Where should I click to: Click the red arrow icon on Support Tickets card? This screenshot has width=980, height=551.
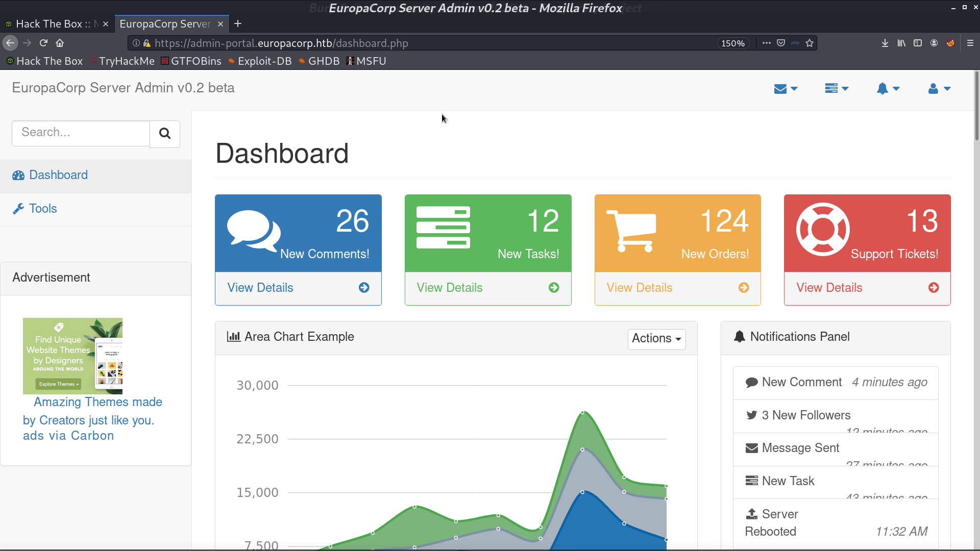pos(934,288)
